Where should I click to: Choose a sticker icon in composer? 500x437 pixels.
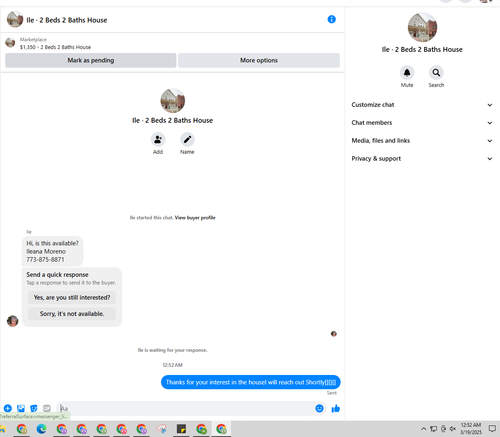pyautogui.click(x=34, y=408)
